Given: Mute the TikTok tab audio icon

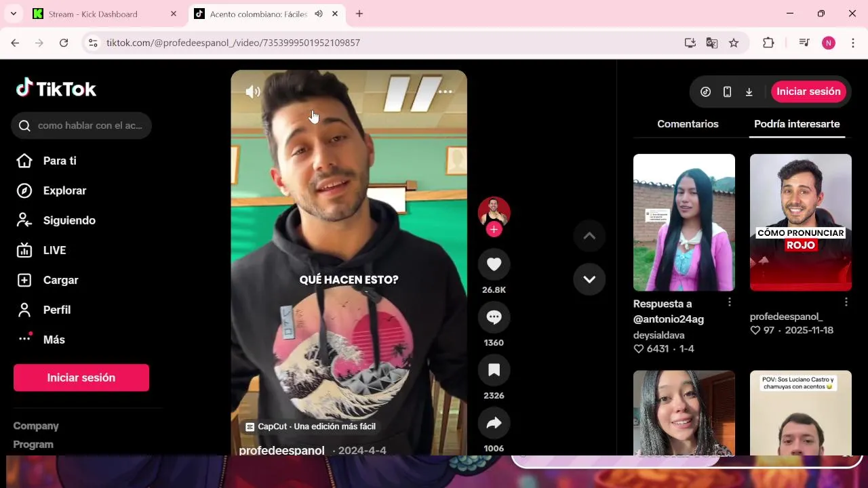Looking at the screenshot, I should pyautogui.click(x=319, y=14).
